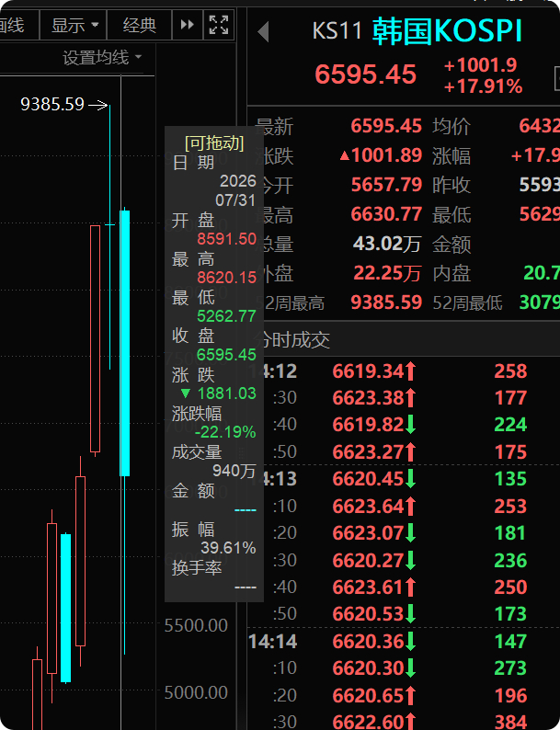The height and width of the screenshot is (730, 560).
Task: Click the 5500.00 price axis label
Action: click(196, 626)
